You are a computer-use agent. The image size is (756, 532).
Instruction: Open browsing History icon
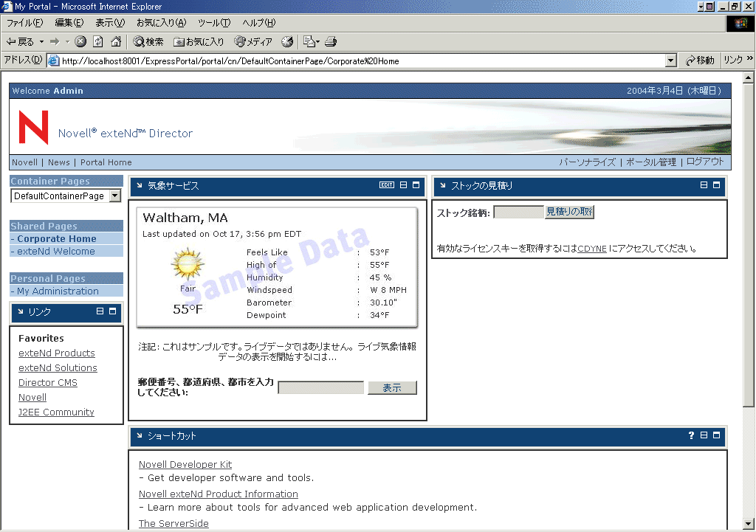point(287,42)
